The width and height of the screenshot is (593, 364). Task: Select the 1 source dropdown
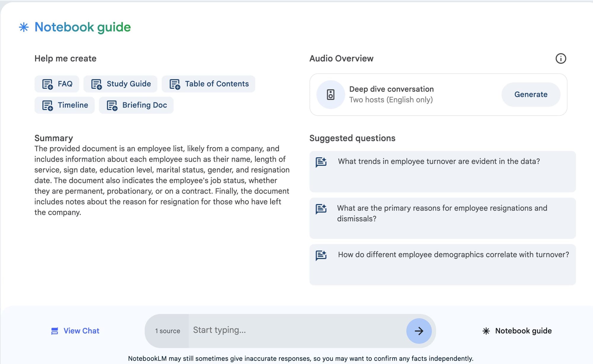(167, 331)
